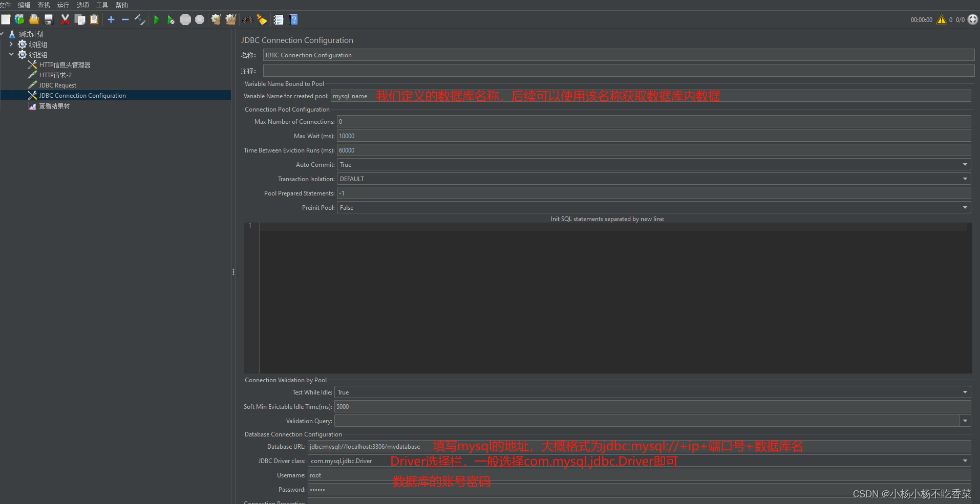Select the JDBC Request tree item
The width and height of the screenshot is (980, 504).
coord(57,85)
